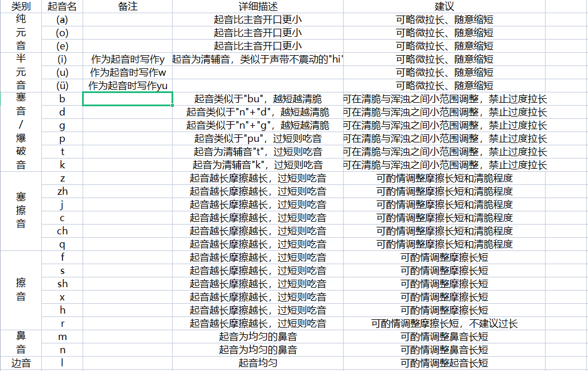Click the 起音名 cell q

coord(62,244)
